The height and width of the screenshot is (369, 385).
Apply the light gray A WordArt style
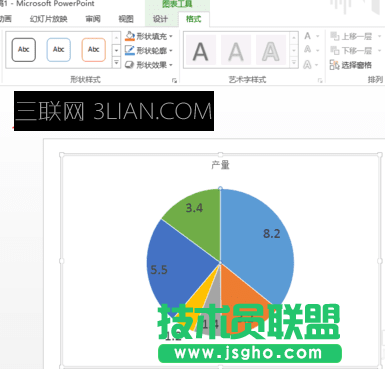[x=236, y=50]
